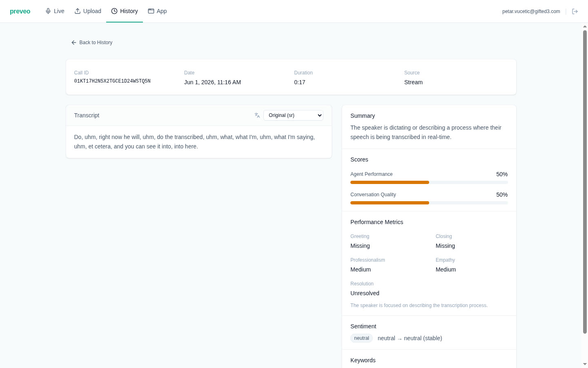Image resolution: width=588 pixels, height=368 pixels.
Task: Click the Agent Performance progress bar
Action: tap(429, 182)
